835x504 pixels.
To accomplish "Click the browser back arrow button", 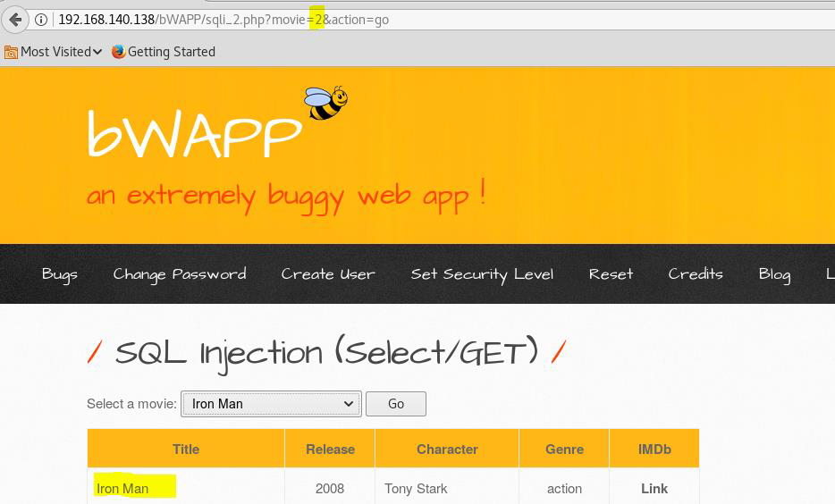I will 15,19.
